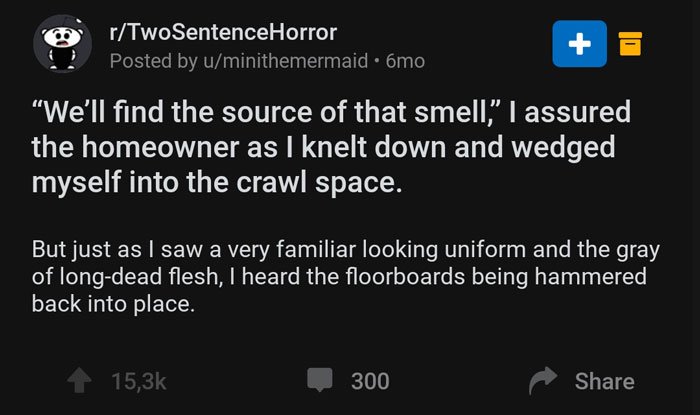Click the 15,3k upvote count
700x415 pixels.
tap(139, 382)
